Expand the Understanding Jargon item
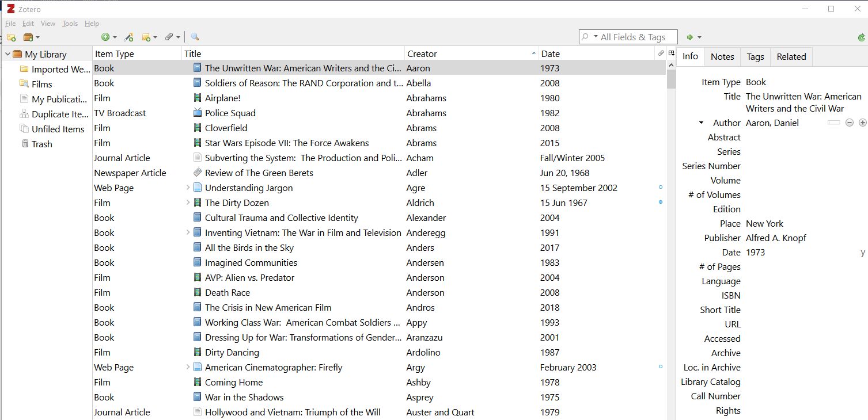868x420 pixels. [188, 188]
